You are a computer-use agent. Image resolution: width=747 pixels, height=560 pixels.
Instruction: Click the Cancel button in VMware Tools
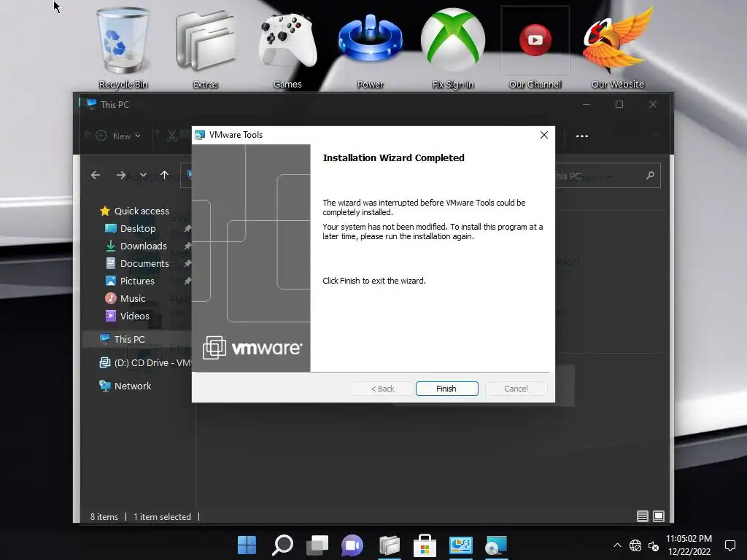pos(516,389)
